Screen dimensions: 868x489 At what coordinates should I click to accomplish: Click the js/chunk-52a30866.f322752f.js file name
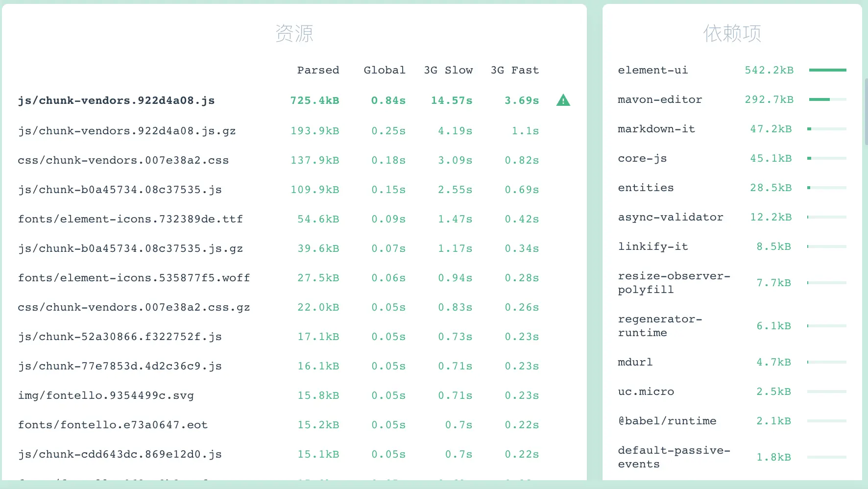pos(120,337)
